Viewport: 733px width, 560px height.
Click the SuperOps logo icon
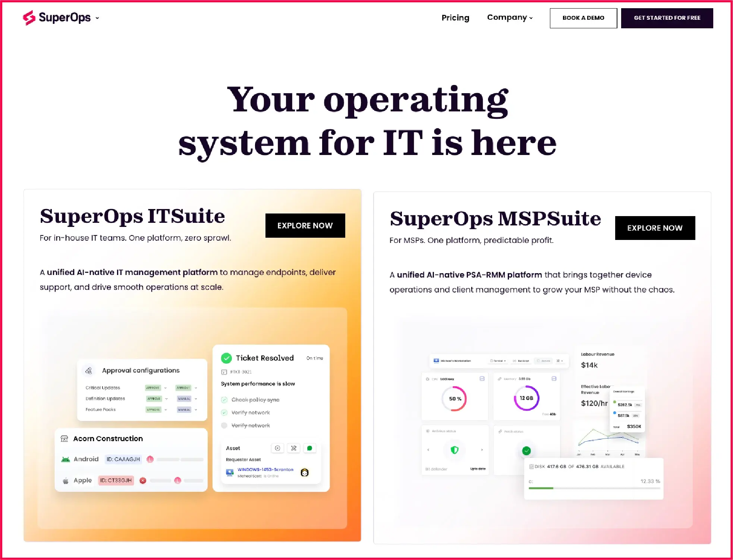click(29, 18)
